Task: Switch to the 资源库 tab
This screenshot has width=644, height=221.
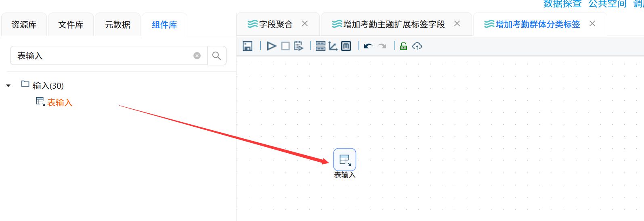Action: (x=24, y=25)
